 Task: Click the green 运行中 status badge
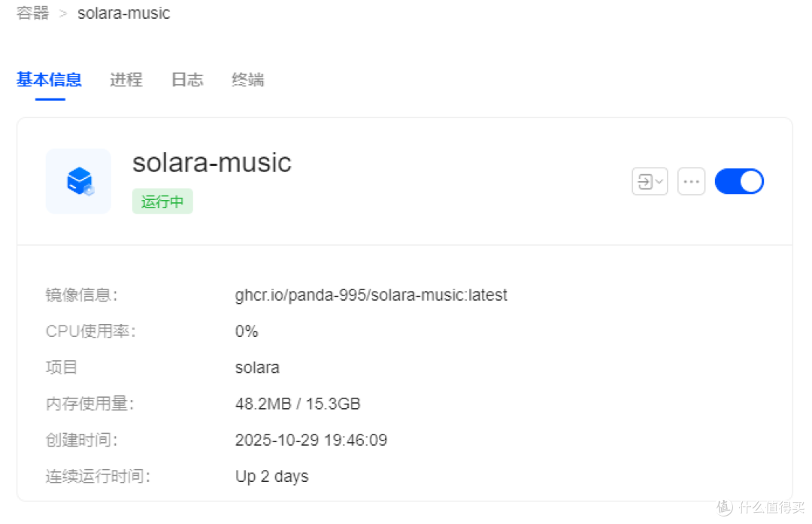pos(162,201)
